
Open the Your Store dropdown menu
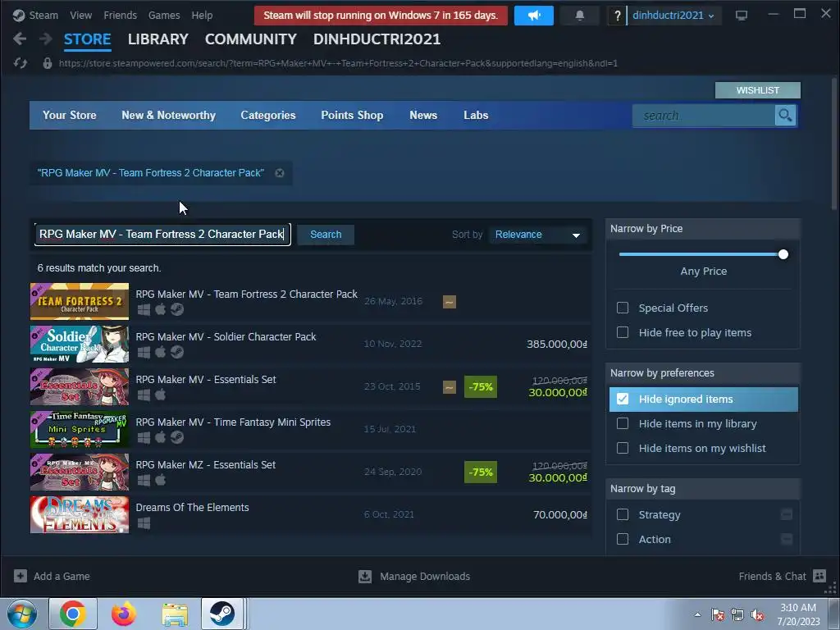click(x=70, y=115)
